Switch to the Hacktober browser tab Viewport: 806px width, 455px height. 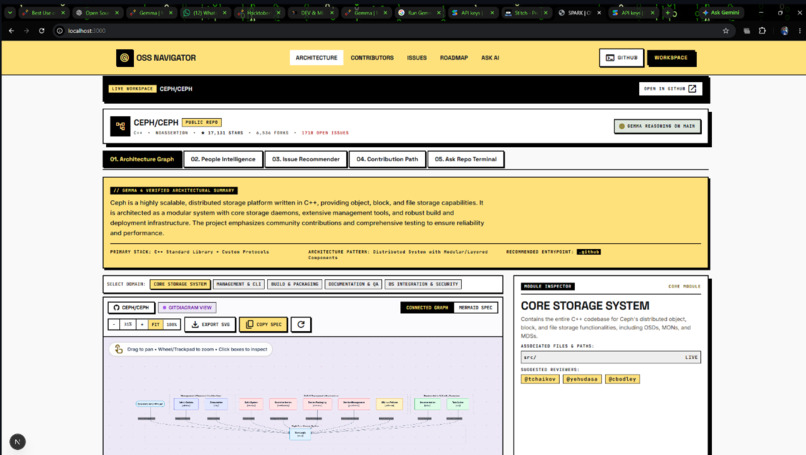(x=259, y=12)
